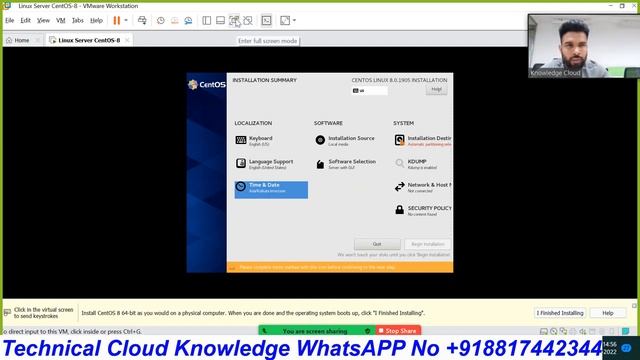640x360 pixels.
Task: Click the Help button in install bar
Action: tap(608, 313)
